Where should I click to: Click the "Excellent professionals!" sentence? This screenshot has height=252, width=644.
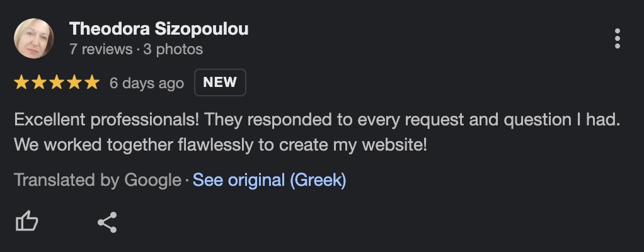(x=107, y=120)
